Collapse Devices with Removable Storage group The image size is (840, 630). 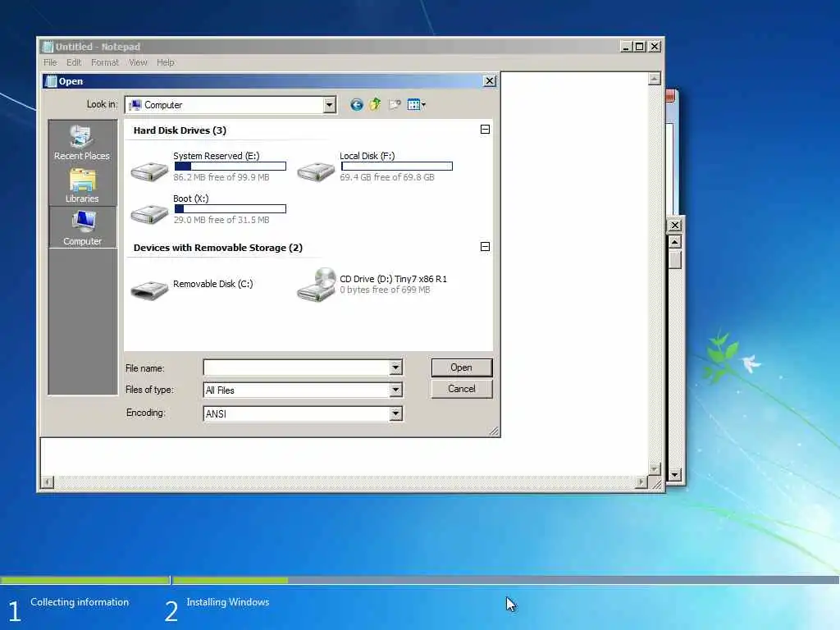click(485, 246)
